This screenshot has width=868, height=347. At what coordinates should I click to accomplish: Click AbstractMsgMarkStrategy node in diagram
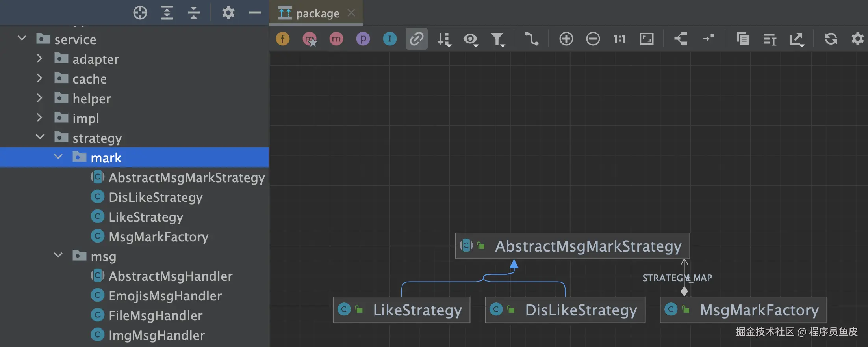pyautogui.click(x=573, y=246)
